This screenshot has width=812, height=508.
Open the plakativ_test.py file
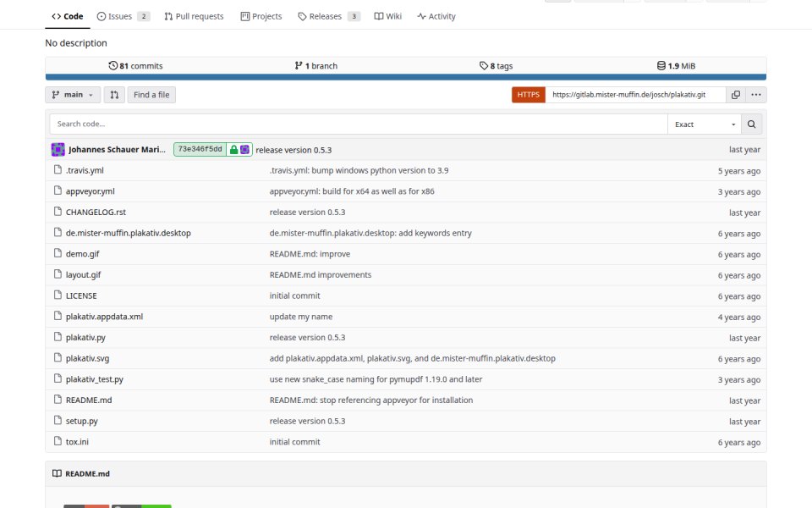[94, 379]
